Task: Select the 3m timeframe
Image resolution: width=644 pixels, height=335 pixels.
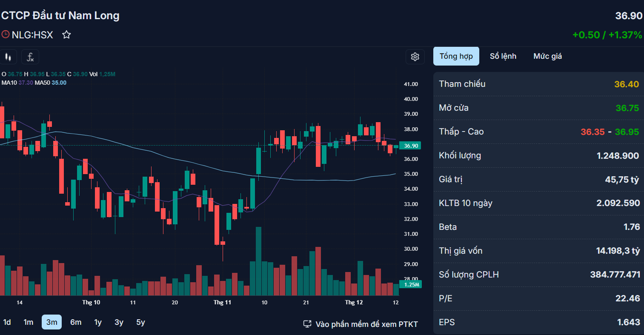Action: (x=52, y=322)
